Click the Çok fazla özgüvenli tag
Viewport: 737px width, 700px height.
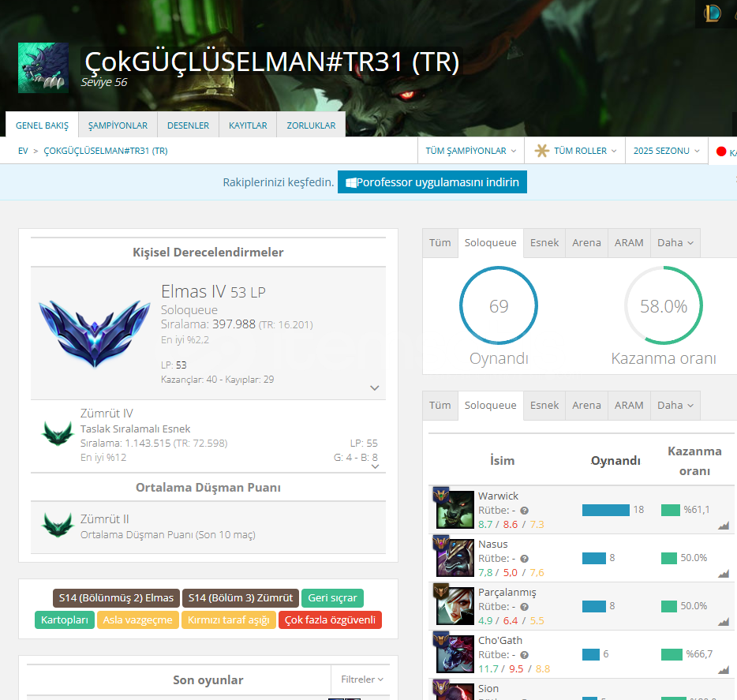[x=330, y=620]
